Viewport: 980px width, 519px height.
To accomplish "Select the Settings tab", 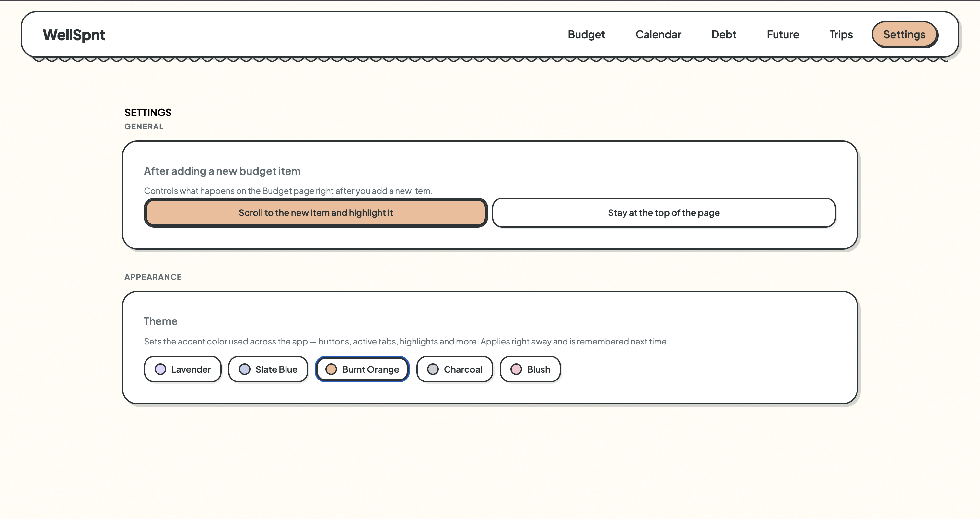I will coord(904,35).
